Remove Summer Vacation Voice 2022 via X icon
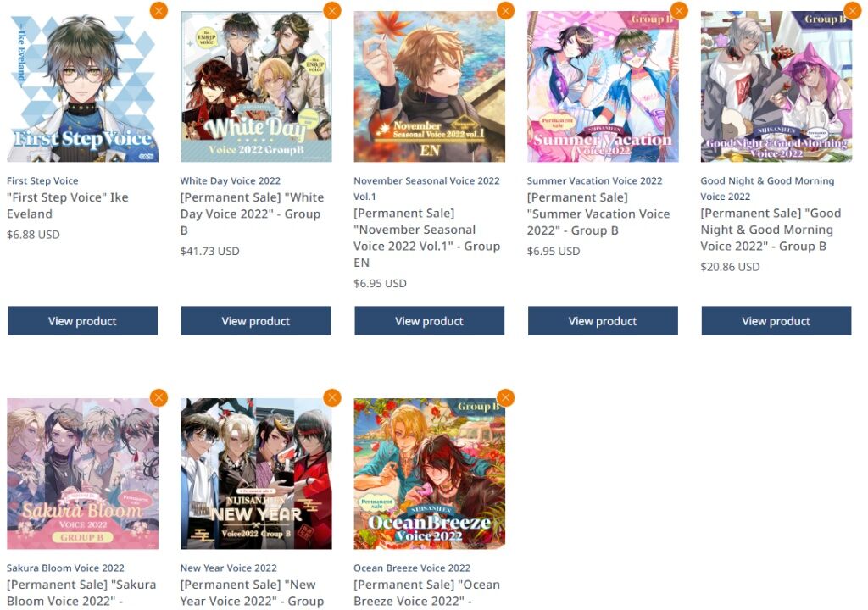 pos(679,10)
